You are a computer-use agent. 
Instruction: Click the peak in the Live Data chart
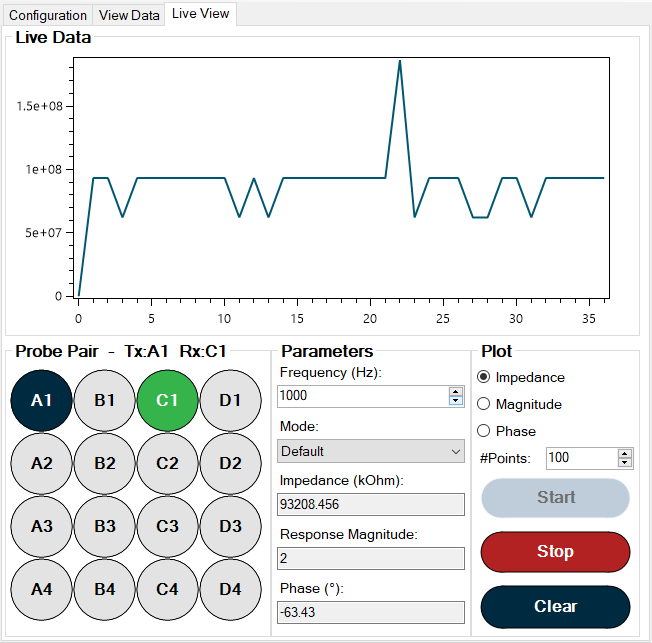(399, 61)
